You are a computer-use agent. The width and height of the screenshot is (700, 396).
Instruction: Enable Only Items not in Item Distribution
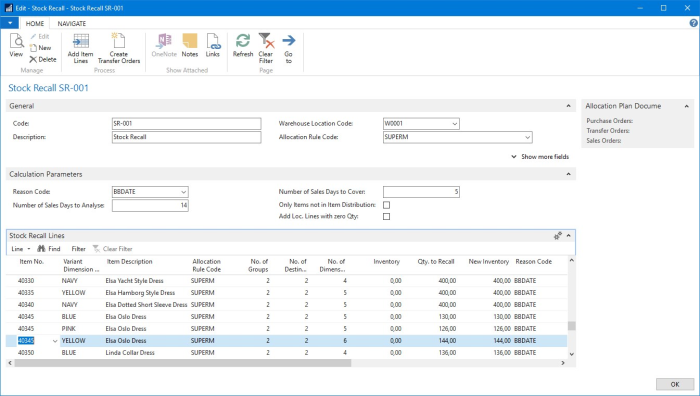tap(387, 205)
